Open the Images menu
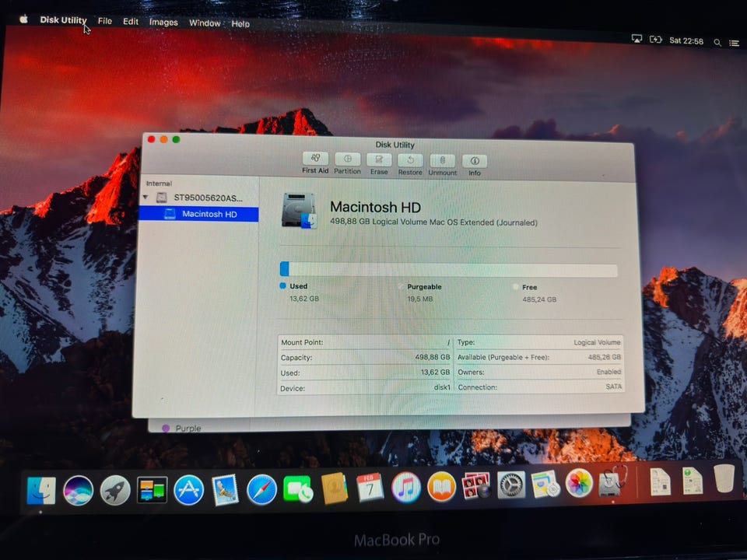Screen dimensions: 747x560 pyautogui.click(x=163, y=23)
